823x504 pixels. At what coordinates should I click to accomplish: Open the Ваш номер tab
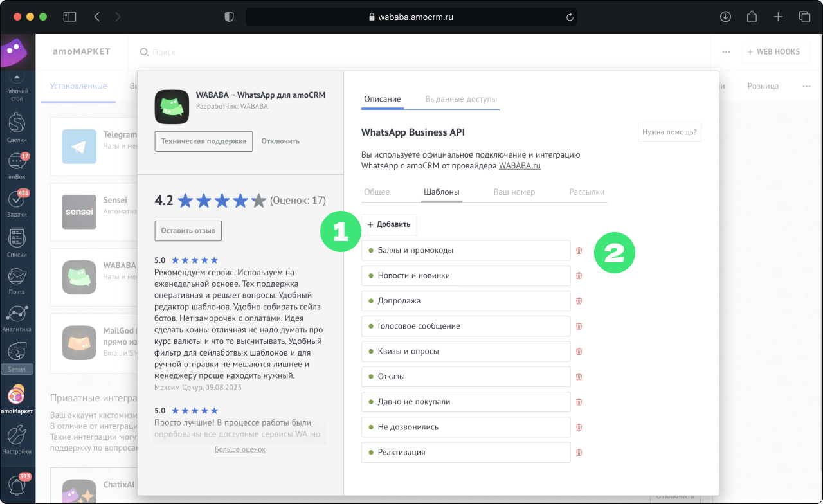tap(514, 192)
